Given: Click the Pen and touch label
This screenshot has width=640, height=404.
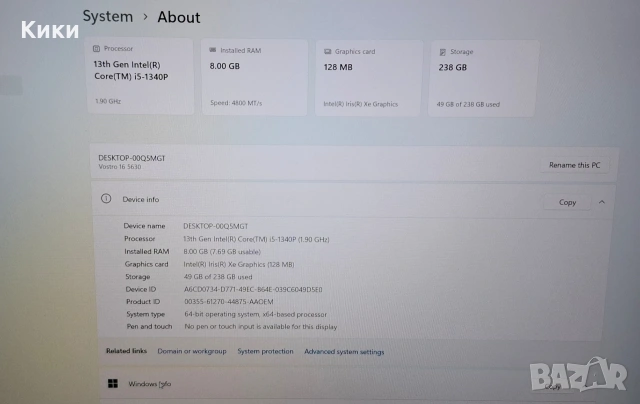Looking at the screenshot, I should [x=149, y=326].
